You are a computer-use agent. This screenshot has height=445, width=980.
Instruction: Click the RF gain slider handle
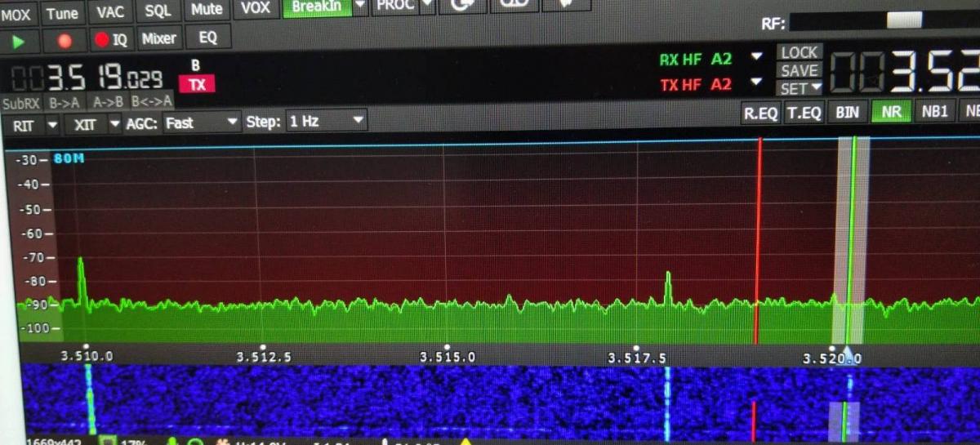904,20
